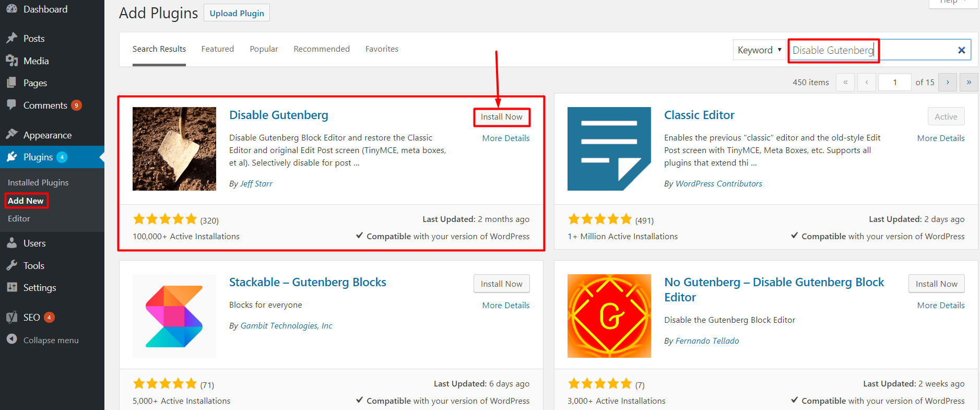The height and width of the screenshot is (410, 980).
Task: Install the Disable Gutenberg plugin now
Action: point(502,117)
